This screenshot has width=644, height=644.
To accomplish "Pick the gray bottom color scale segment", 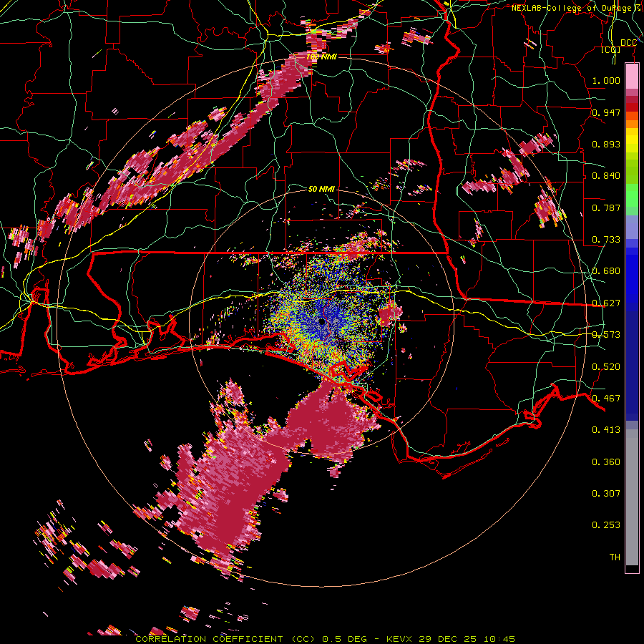I will 632,497.
